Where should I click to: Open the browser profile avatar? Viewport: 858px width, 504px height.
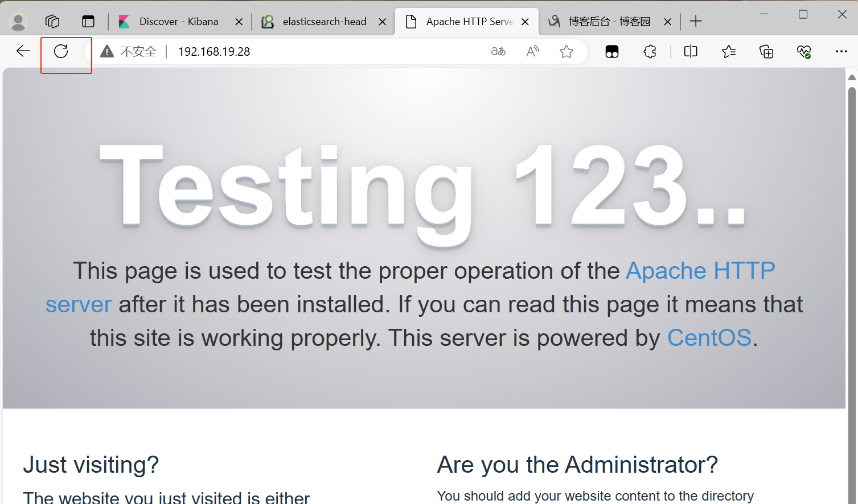coord(18,22)
